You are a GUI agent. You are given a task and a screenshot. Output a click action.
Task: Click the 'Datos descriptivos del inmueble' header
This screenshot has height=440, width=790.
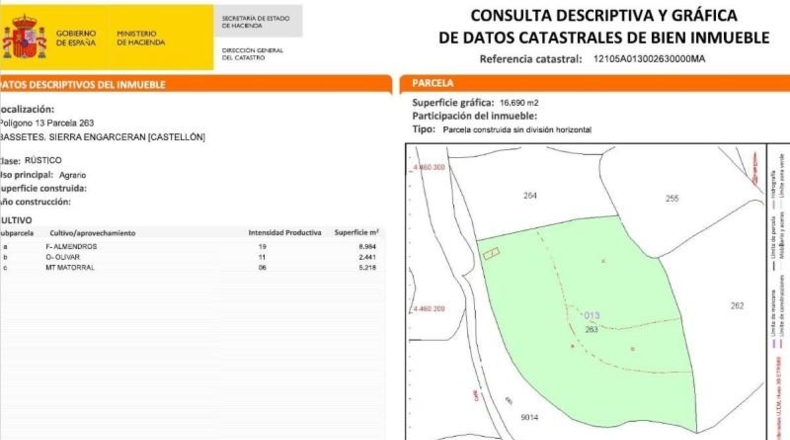coord(83,85)
